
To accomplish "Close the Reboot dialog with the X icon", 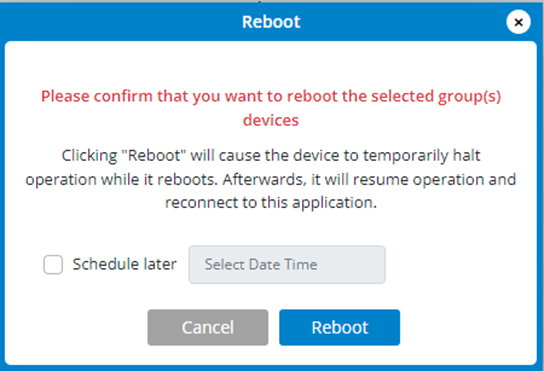I will [518, 22].
